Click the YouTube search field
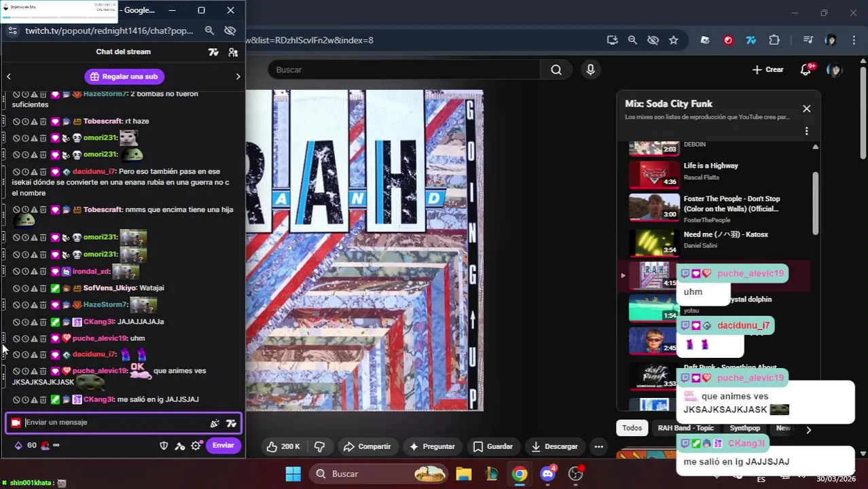Image resolution: width=868 pixels, height=489 pixels. pyautogui.click(x=404, y=70)
